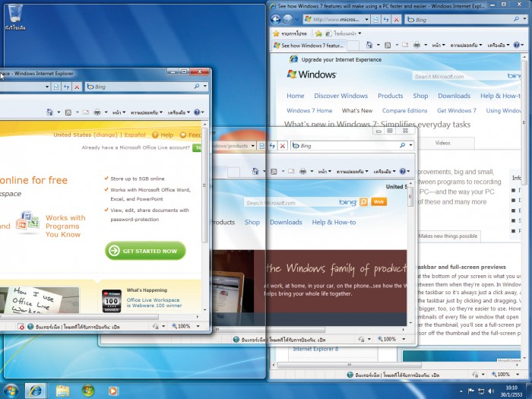This screenshot has width=532, height=399.
Task: Stop loading in Windows 7 features window
Action: coord(396,19)
